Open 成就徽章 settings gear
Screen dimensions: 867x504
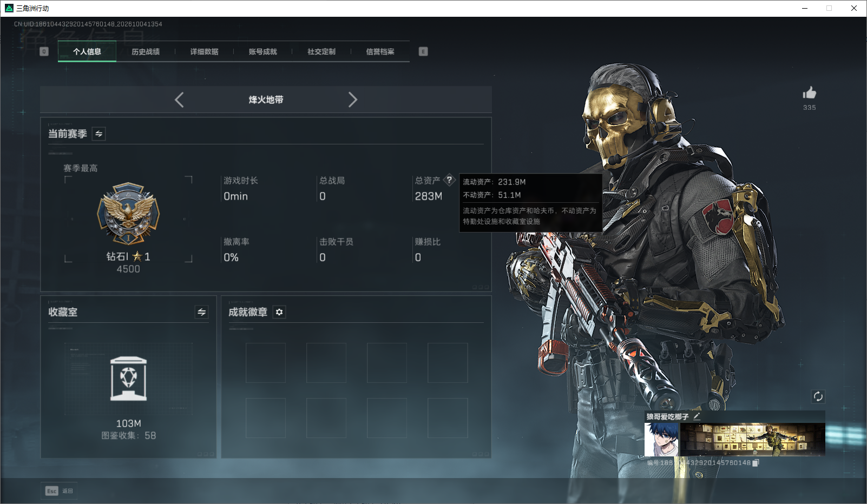(x=279, y=312)
